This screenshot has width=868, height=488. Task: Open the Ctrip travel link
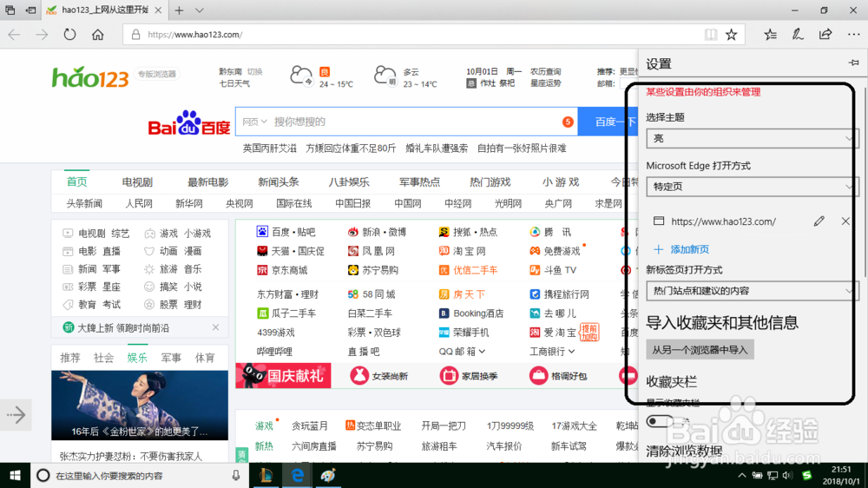(x=559, y=294)
